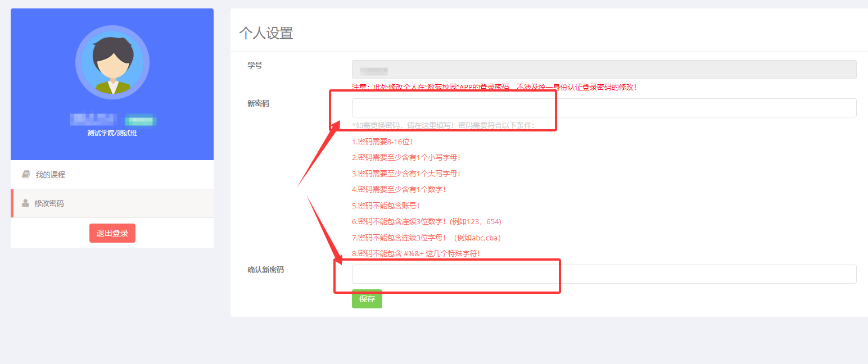Click rule 1.密码需要8-16位

coord(382,142)
